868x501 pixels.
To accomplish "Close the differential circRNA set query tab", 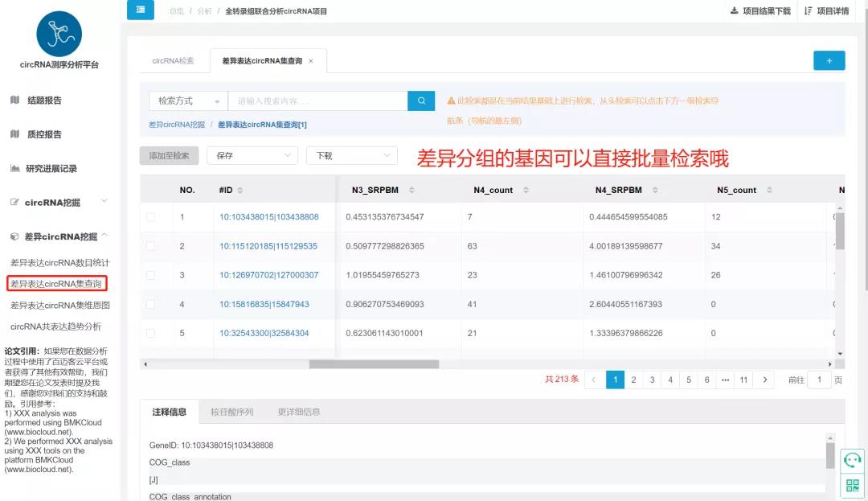I will pos(311,61).
